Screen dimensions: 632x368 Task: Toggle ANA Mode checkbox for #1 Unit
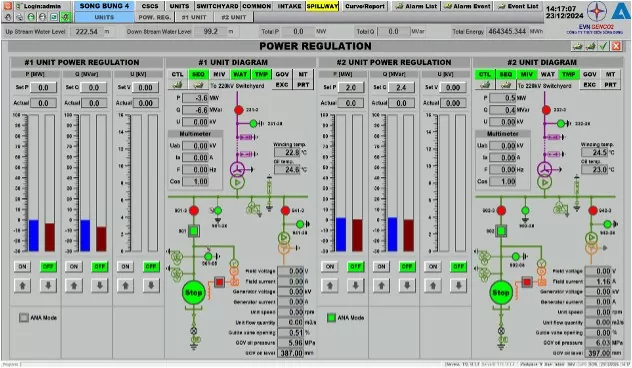[24, 318]
